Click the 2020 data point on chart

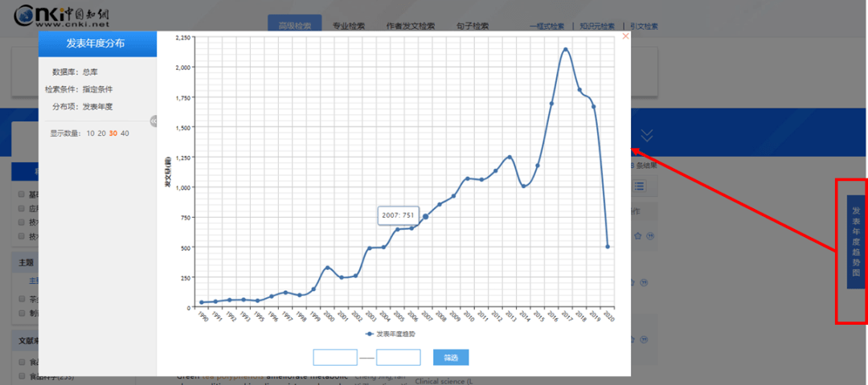point(608,247)
